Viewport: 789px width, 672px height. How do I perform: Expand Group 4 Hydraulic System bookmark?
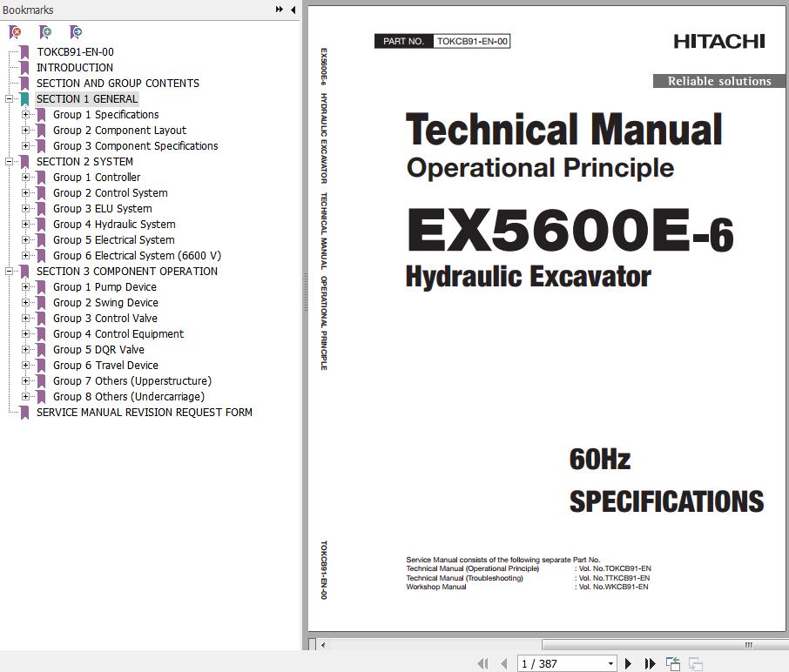[25, 225]
